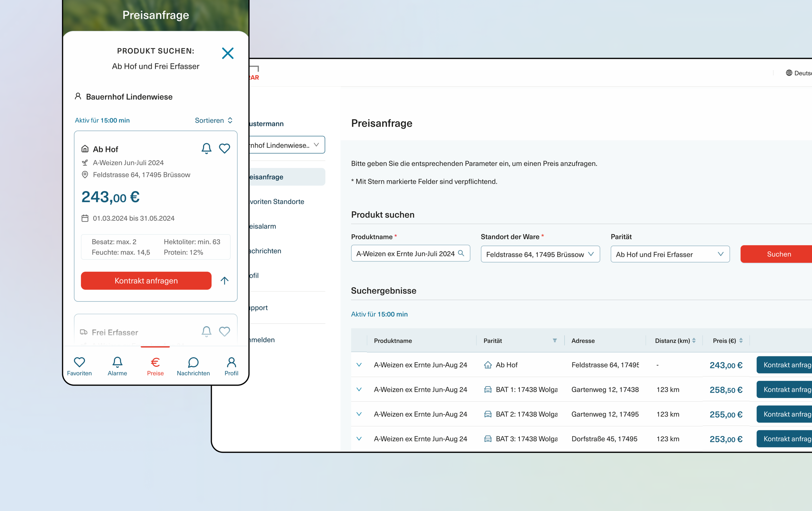Screen dimensions: 812x511
Task: Toggle heart favorite on Frei Erfasser card
Action: pos(224,332)
